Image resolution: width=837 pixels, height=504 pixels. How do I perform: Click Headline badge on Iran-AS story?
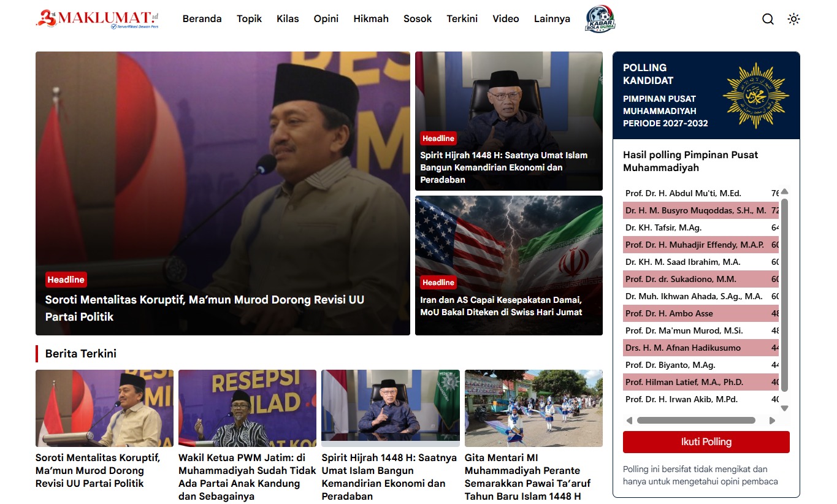pyautogui.click(x=438, y=283)
